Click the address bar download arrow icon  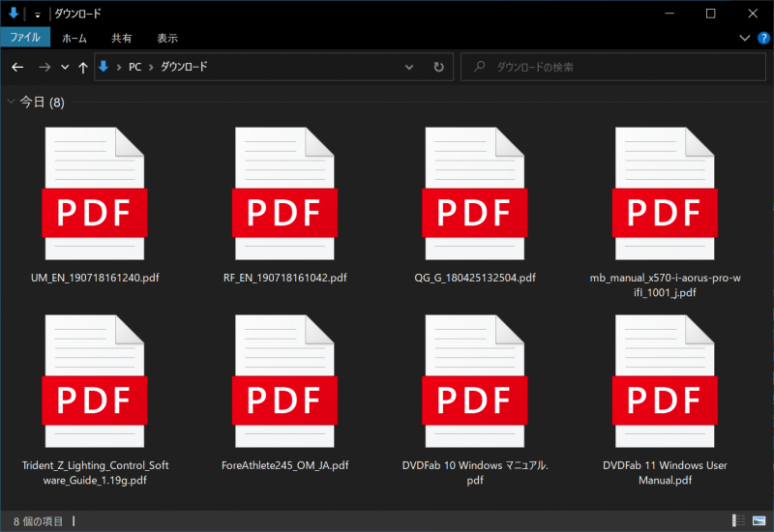[104, 66]
